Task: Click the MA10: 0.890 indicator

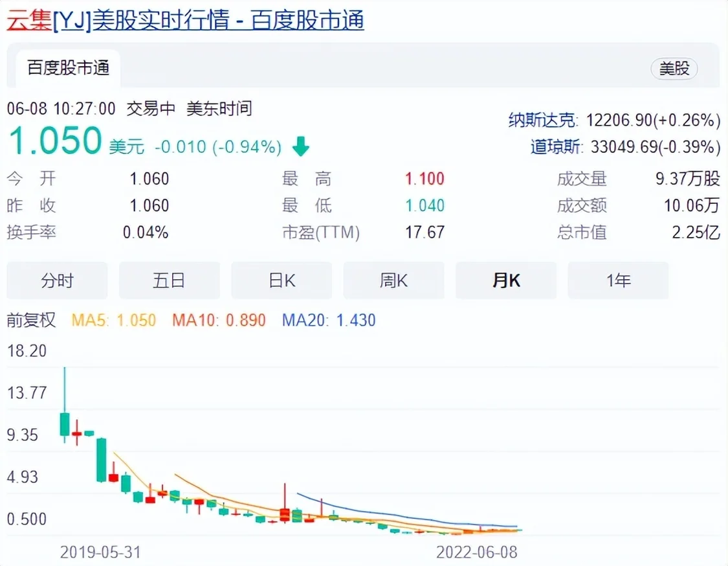Action: click(219, 320)
